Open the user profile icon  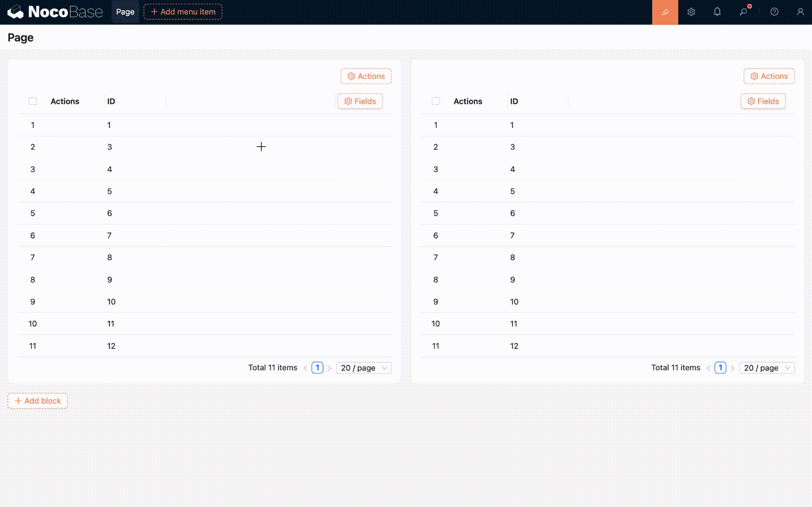[800, 12]
